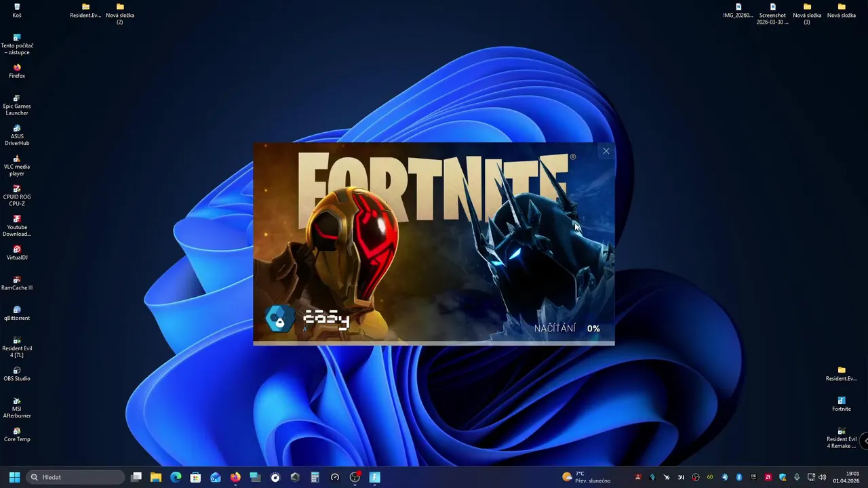Select the VLC media player desktop icon
The image size is (868, 488).
(17, 165)
